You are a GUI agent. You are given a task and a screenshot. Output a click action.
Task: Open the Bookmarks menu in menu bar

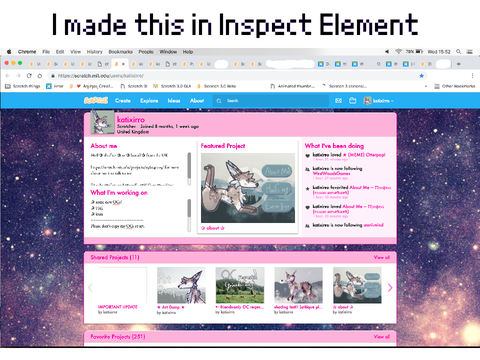(120, 52)
